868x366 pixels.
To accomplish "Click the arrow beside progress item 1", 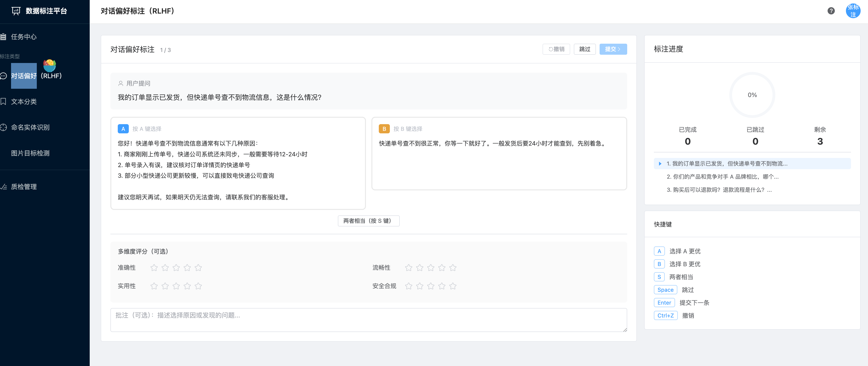I will 660,164.
